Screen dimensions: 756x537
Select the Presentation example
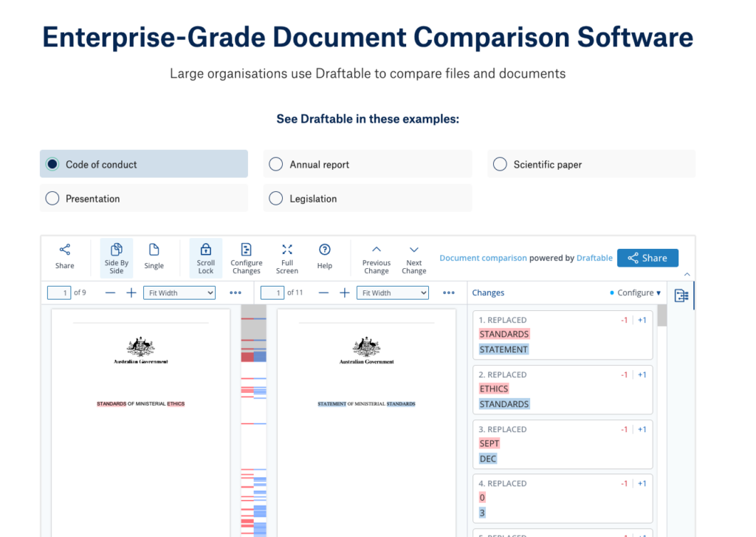coord(144,198)
